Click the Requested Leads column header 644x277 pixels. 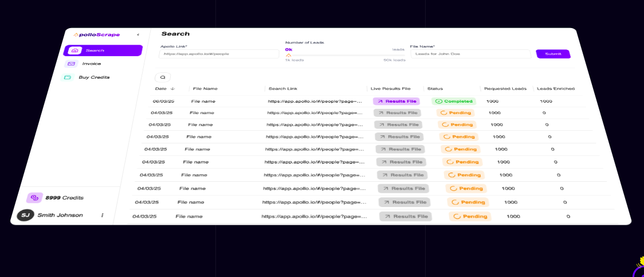[505, 88]
